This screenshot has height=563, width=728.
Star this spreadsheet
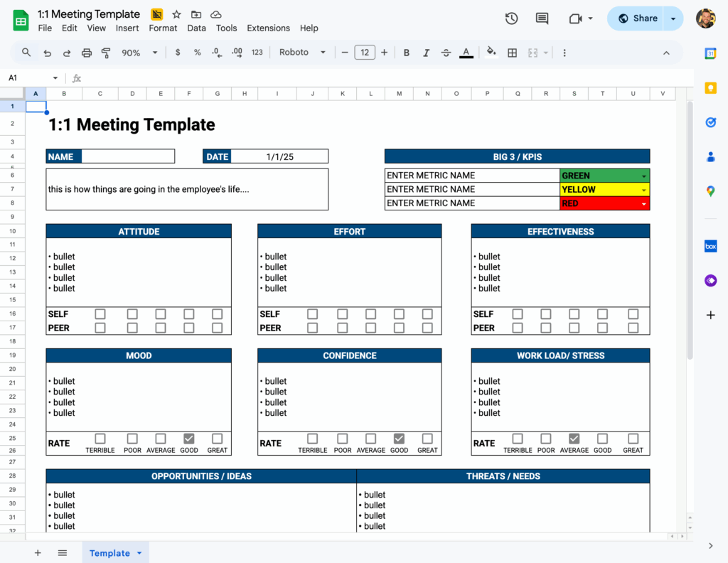coord(176,14)
